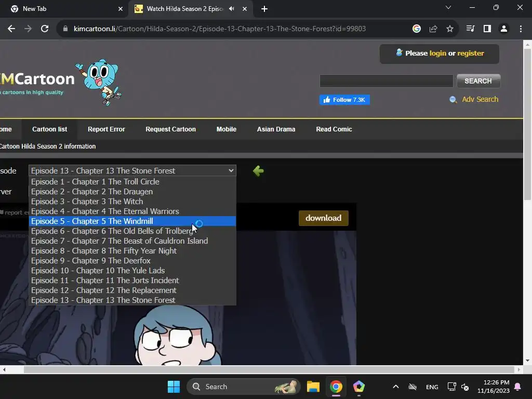The height and width of the screenshot is (399, 532).
Task: Select Episode 9 The Deerfox
Action: (x=132, y=260)
